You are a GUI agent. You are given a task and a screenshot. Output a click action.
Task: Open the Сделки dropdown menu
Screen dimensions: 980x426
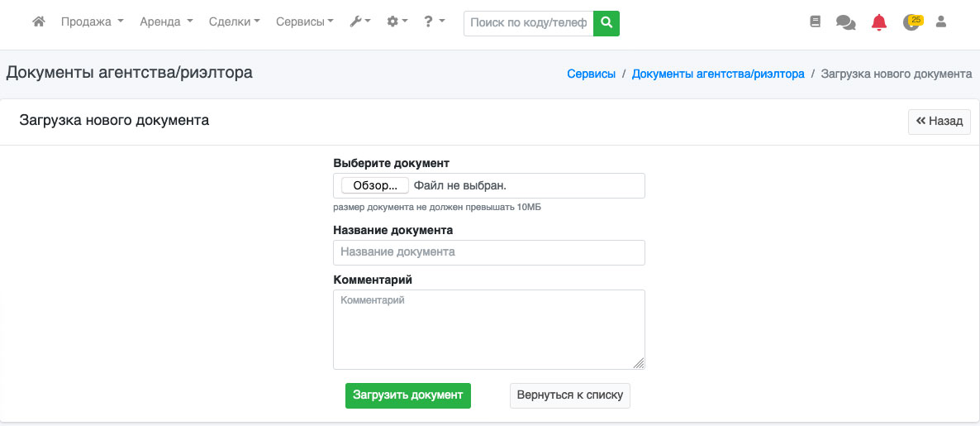[x=234, y=22]
